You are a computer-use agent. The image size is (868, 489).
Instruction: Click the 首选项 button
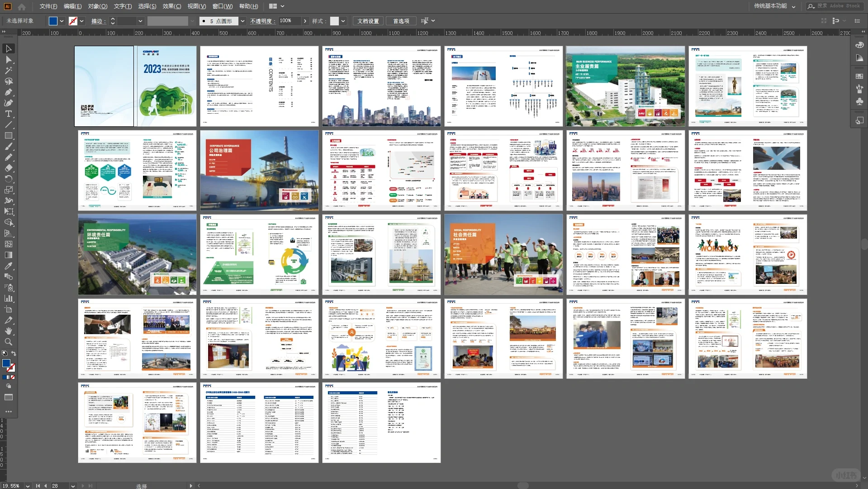coord(401,21)
